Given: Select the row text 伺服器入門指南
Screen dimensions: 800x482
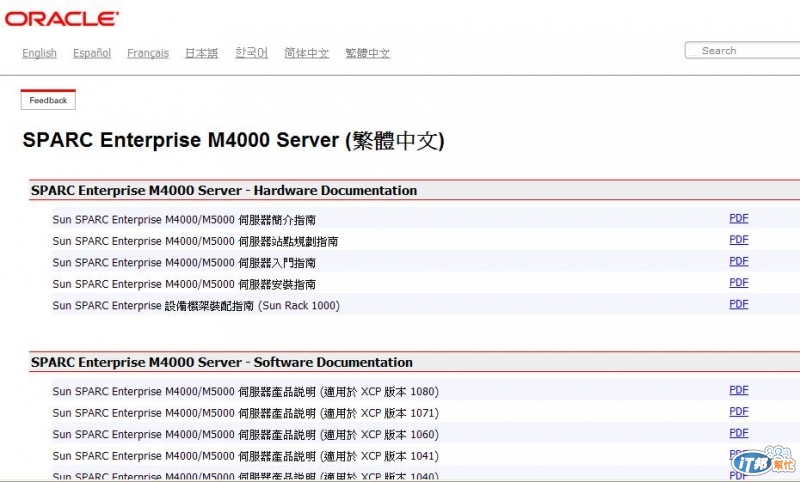Looking at the screenshot, I should click(184, 263).
